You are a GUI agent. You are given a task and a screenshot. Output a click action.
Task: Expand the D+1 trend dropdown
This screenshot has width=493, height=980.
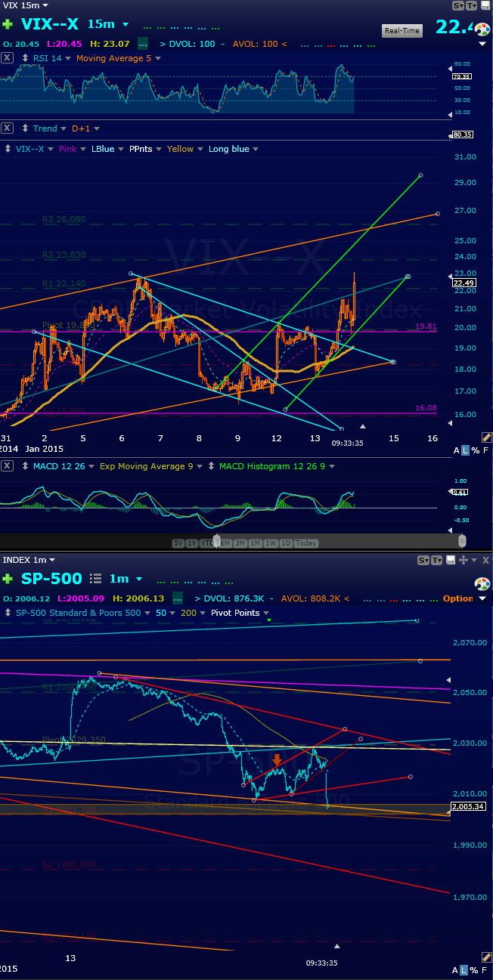pos(95,128)
